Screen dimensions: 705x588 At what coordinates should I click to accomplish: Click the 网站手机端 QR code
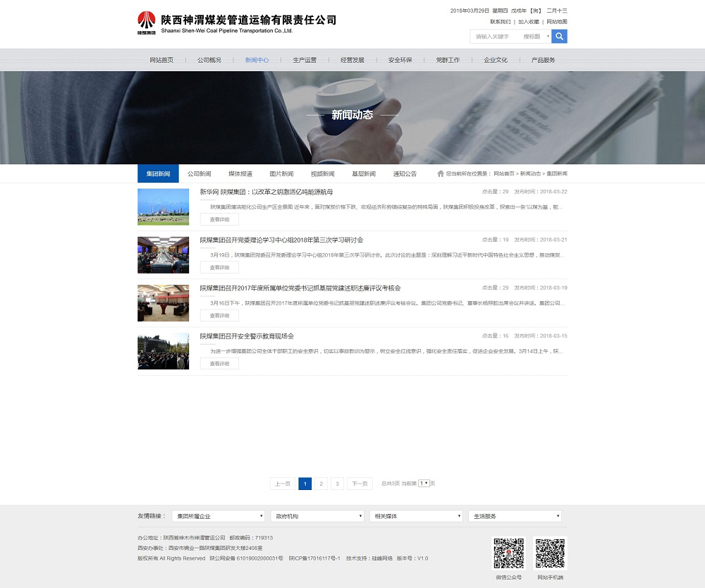click(551, 553)
